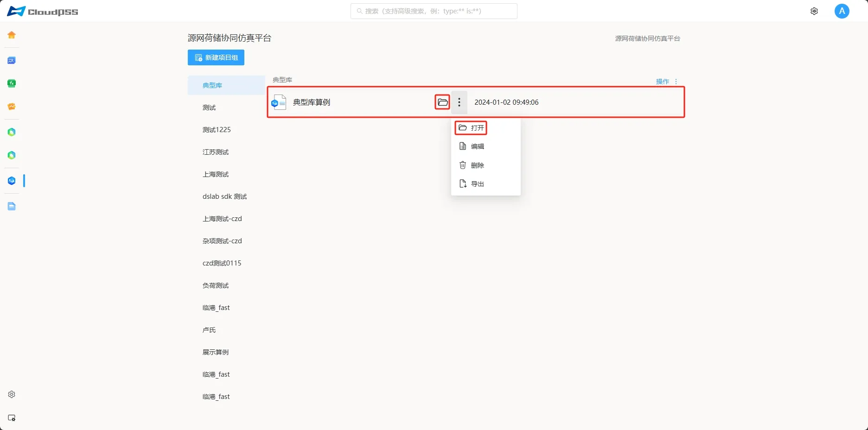Select the dslab sdk 测试 project group
Viewport: 868px width, 430px height.
(x=226, y=196)
